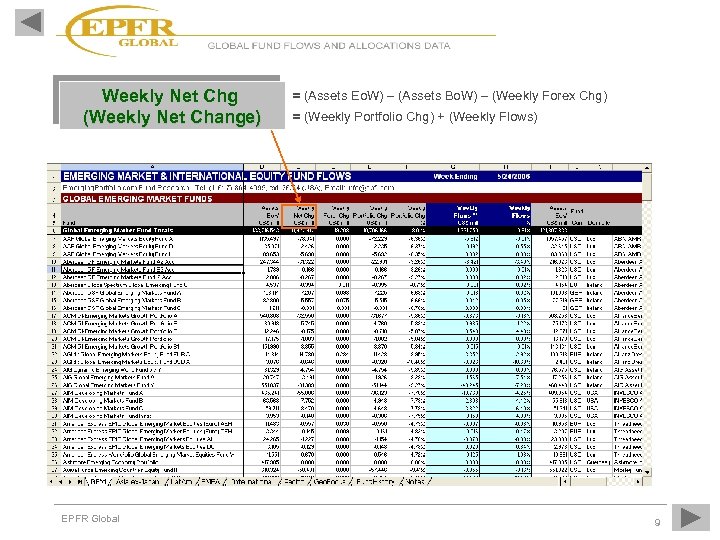This screenshot has width=720, height=540.
Task: Click the vertical scrollbar down arrow
Action: 647,472
